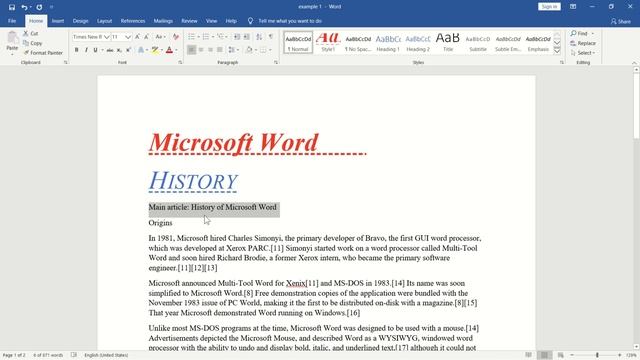Increase font size with Grow Font
The width and height of the screenshot is (640, 360).
click(x=138, y=37)
